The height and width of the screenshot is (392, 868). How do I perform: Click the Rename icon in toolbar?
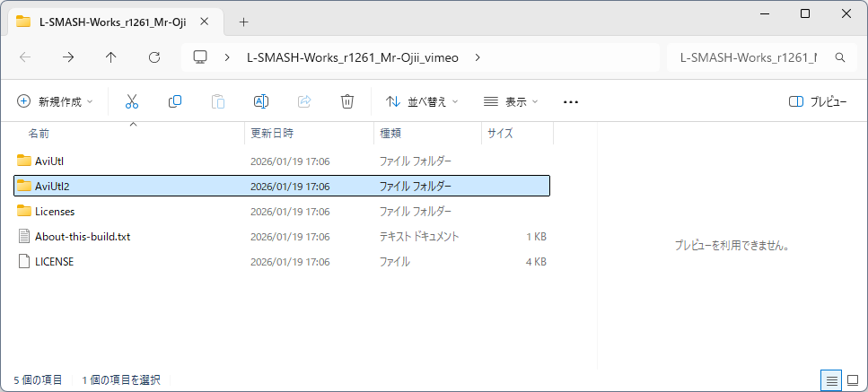pyautogui.click(x=261, y=101)
